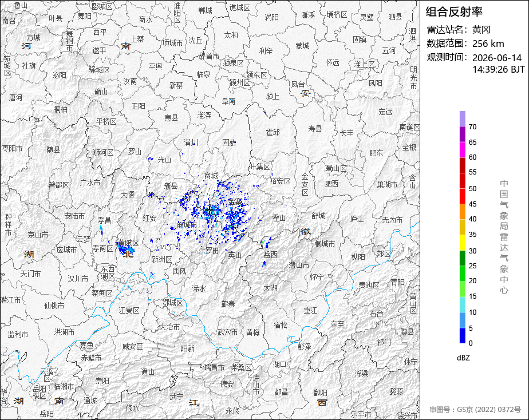529x420 pixels.
Task: Click the radar station cross marker near 金寨
Action: coord(210,211)
